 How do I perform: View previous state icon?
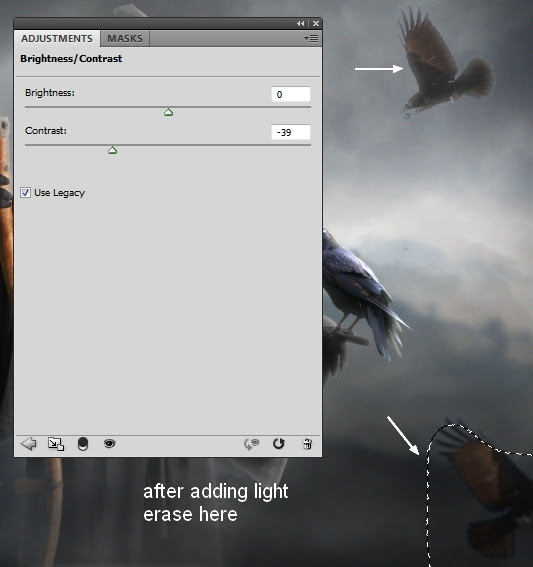coord(252,444)
